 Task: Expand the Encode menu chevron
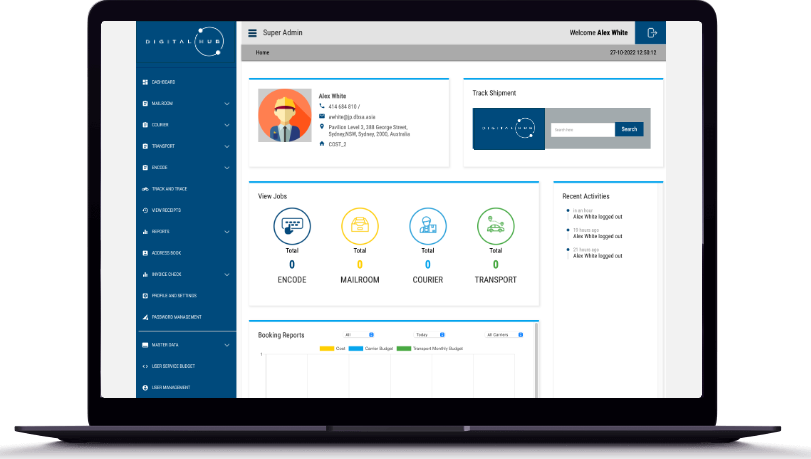227,168
